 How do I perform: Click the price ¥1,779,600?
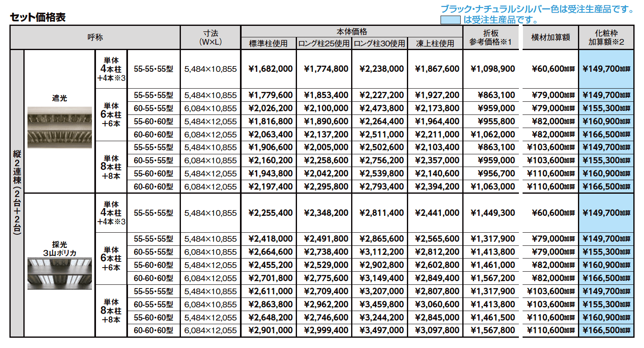tap(271, 95)
